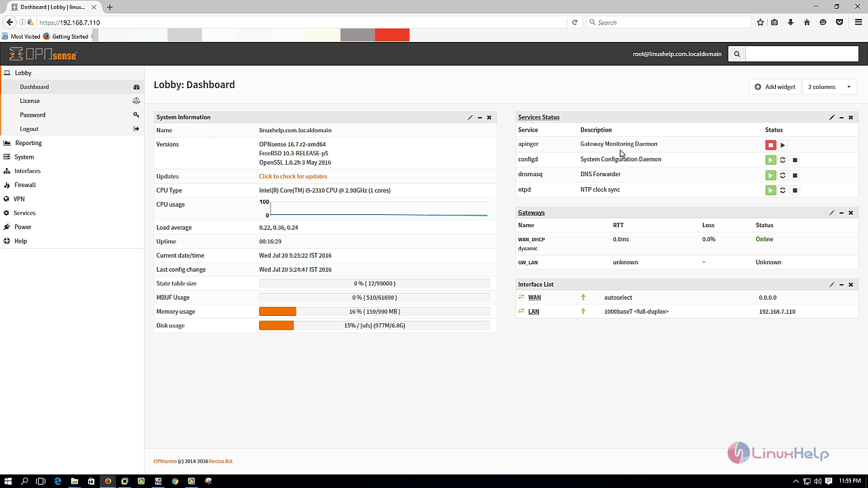Click the Deciso B.V. footer link
Viewport: 868px width, 488px height.
click(x=221, y=462)
